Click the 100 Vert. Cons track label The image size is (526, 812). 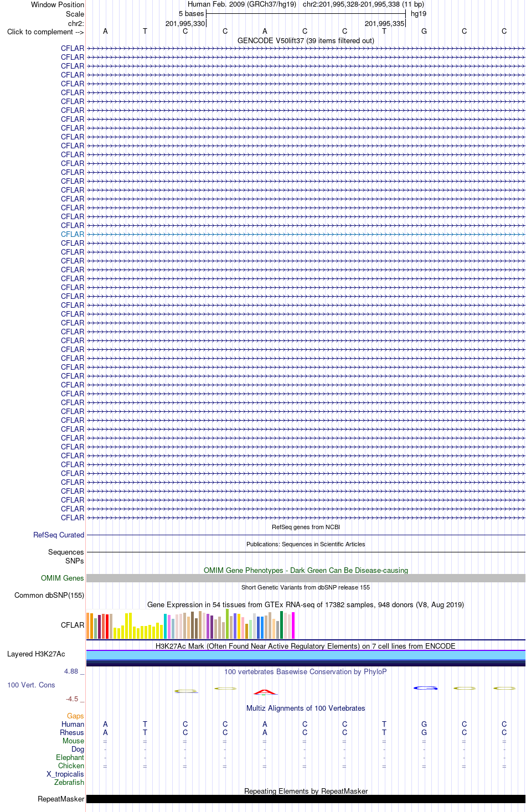(x=31, y=685)
